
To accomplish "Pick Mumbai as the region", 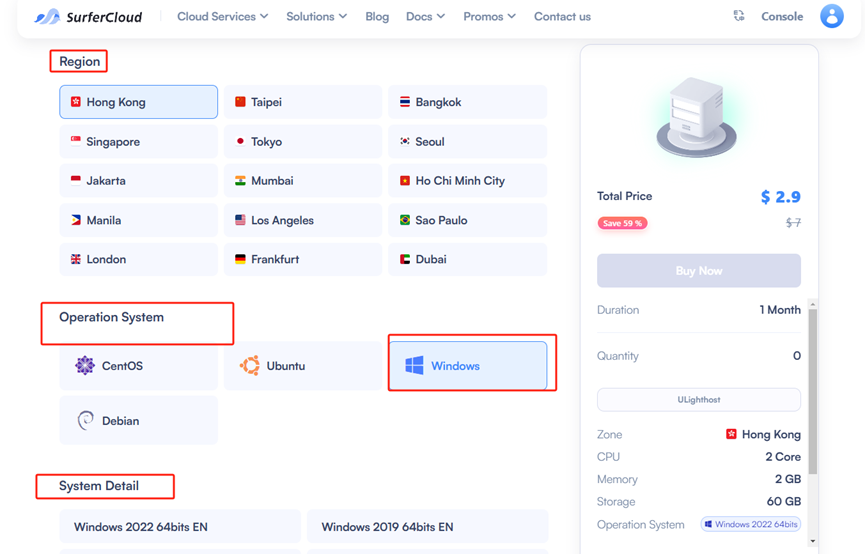I will point(303,181).
